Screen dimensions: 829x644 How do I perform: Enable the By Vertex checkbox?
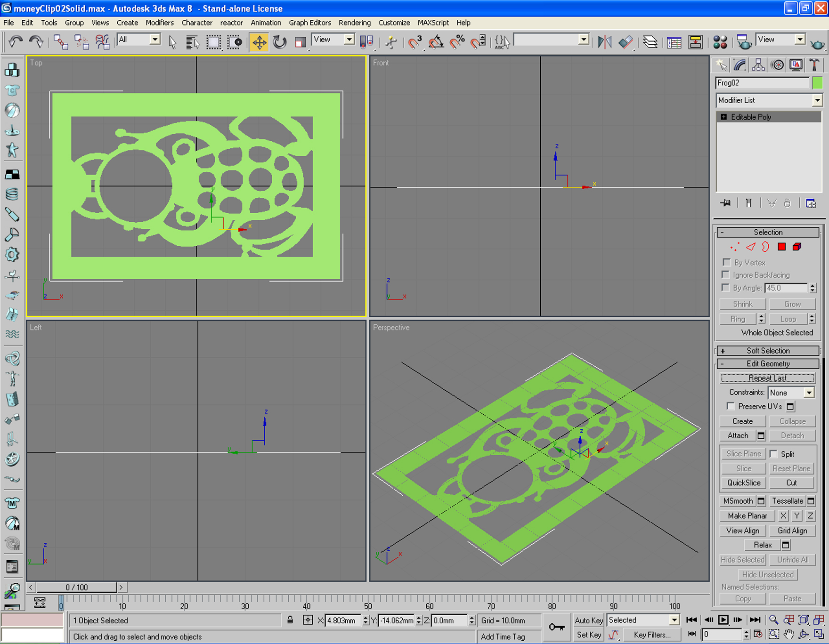[x=726, y=262]
